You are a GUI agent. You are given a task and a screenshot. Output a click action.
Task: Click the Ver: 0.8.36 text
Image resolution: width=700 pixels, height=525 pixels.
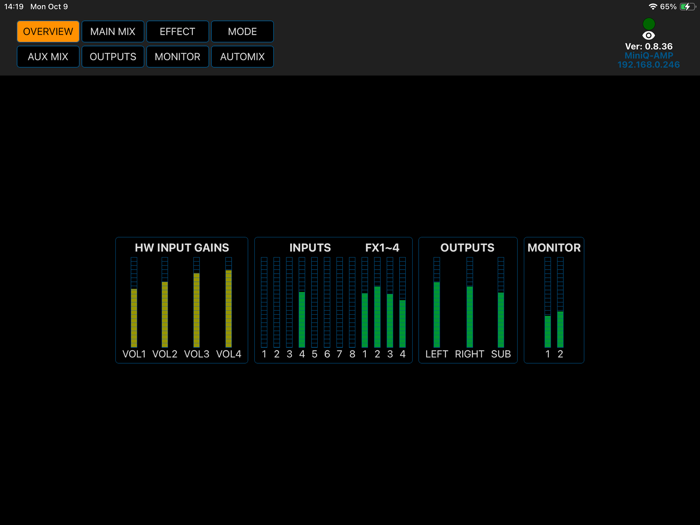(x=649, y=46)
